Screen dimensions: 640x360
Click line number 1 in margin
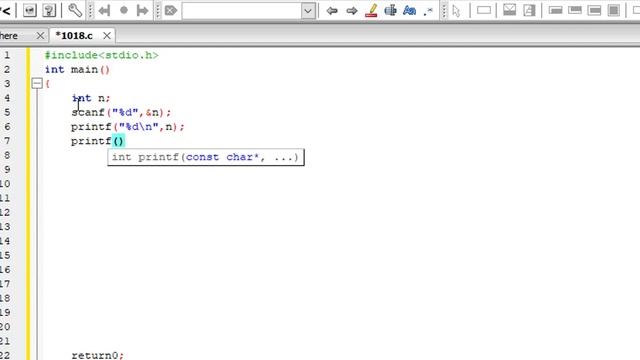[x=7, y=55]
